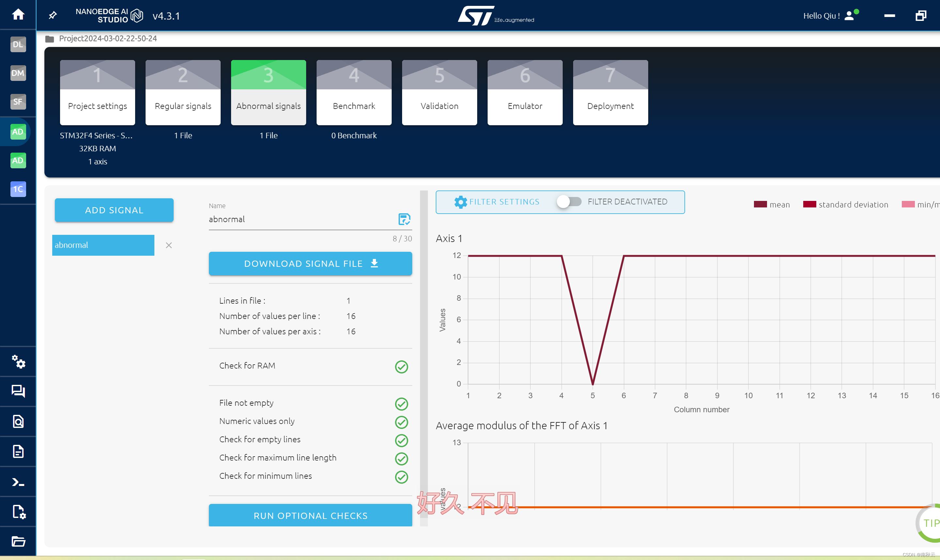Click the save name icon
Image resolution: width=940 pixels, height=560 pixels.
point(404,219)
